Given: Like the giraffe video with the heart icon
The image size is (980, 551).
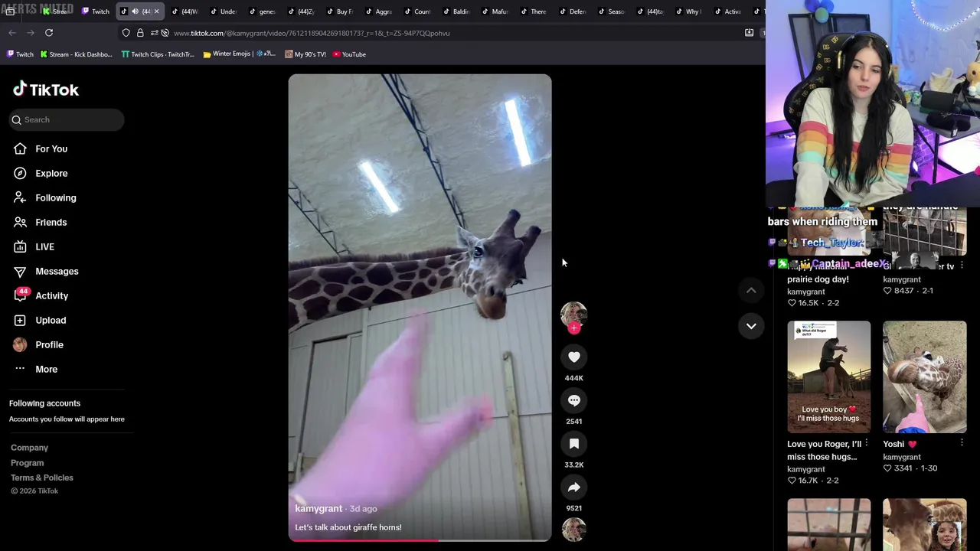Looking at the screenshot, I should [573, 357].
